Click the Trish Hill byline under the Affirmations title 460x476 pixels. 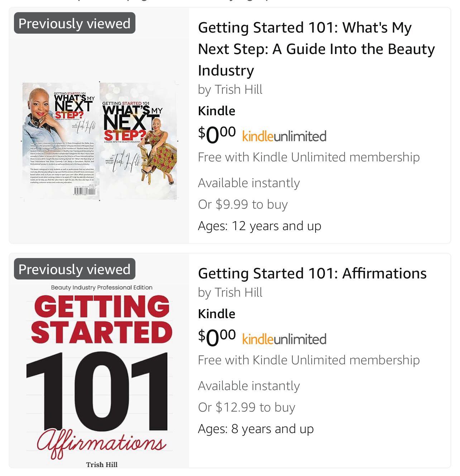(230, 292)
